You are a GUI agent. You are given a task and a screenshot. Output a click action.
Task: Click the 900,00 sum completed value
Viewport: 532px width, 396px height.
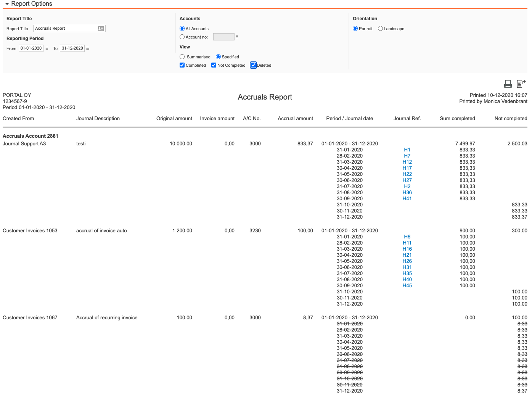(x=467, y=231)
